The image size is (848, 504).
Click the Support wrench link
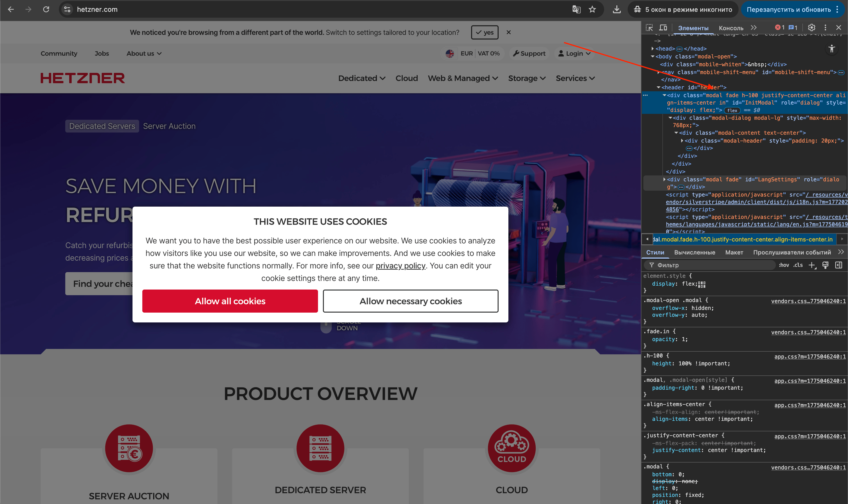[x=529, y=54]
